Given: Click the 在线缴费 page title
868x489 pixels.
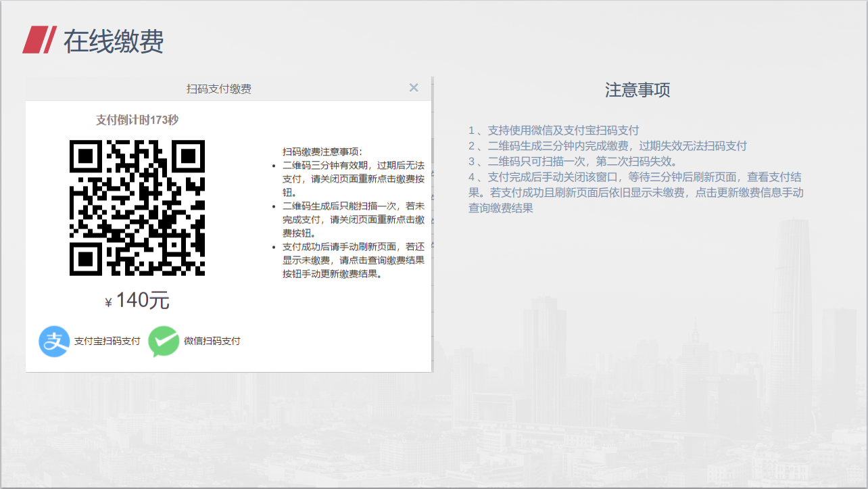Looking at the screenshot, I should pos(114,41).
